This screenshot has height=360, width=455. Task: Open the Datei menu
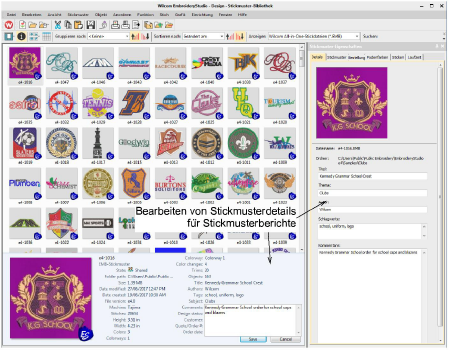tap(11, 15)
